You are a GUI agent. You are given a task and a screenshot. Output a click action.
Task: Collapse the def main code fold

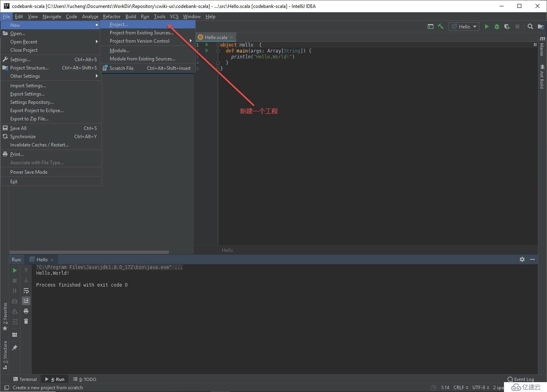[x=217, y=51]
